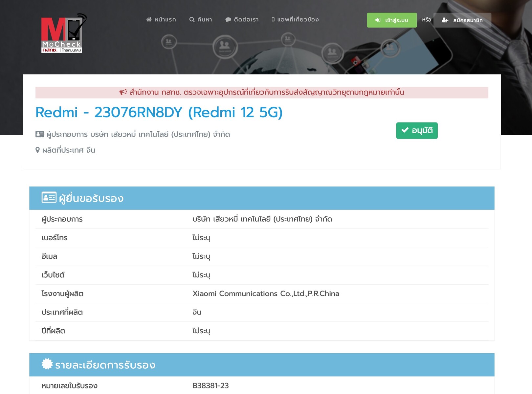532x394 pixels.
Task: Click the อีเมล row label
Action: pyautogui.click(x=49, y=256)
